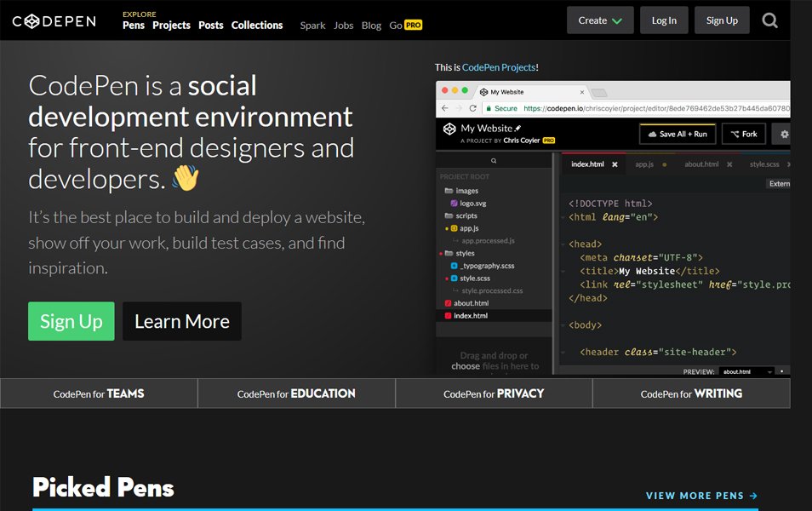The height and width of the screenshot is (511, 812).
Task: Click the Picked Pens heading
Action: click(x=103, y=487)
